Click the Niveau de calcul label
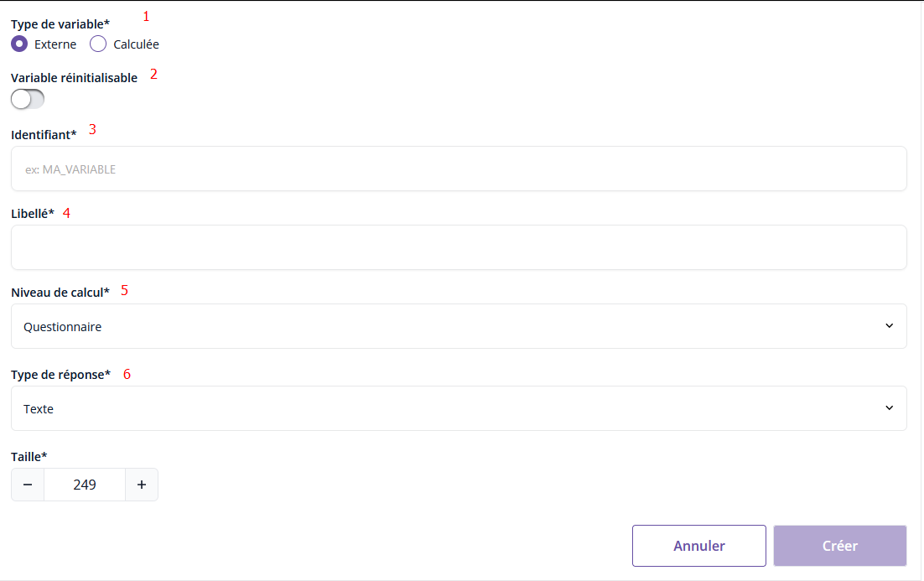Screen dimensions: 924x581 (x=60, y=293)
